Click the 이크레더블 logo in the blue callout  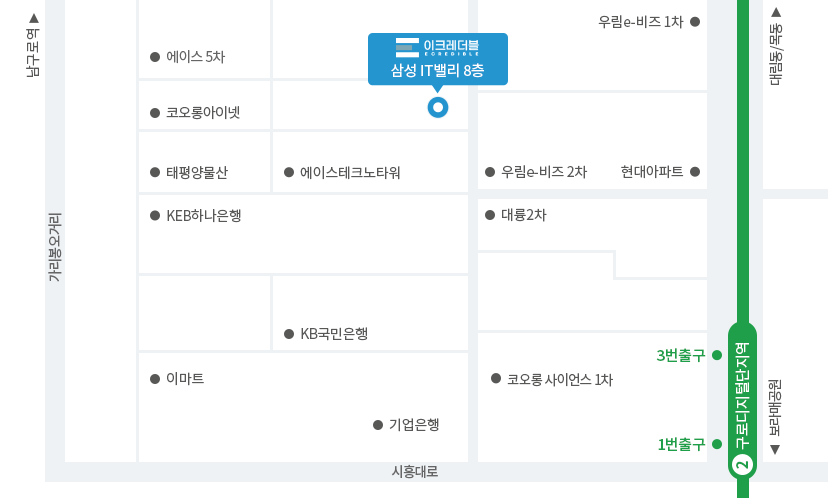point(438,47)
